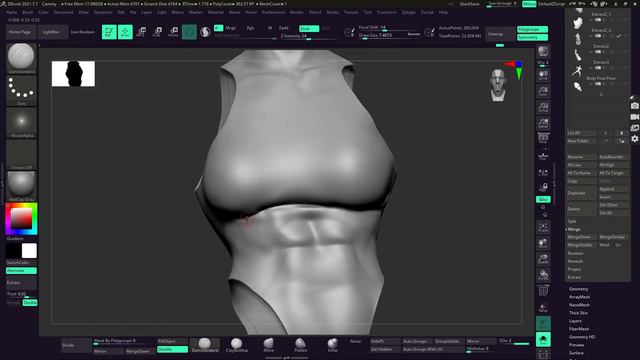Expand the Geometry subpalette
Viewport: 640px width, 360px height.
(578, 289)
